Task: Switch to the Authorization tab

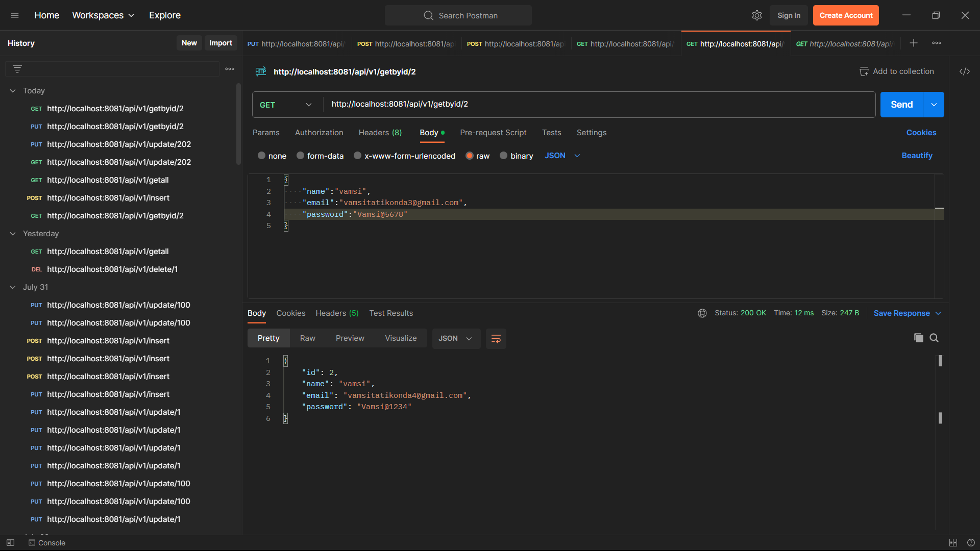Action: [x=318, y=133]
